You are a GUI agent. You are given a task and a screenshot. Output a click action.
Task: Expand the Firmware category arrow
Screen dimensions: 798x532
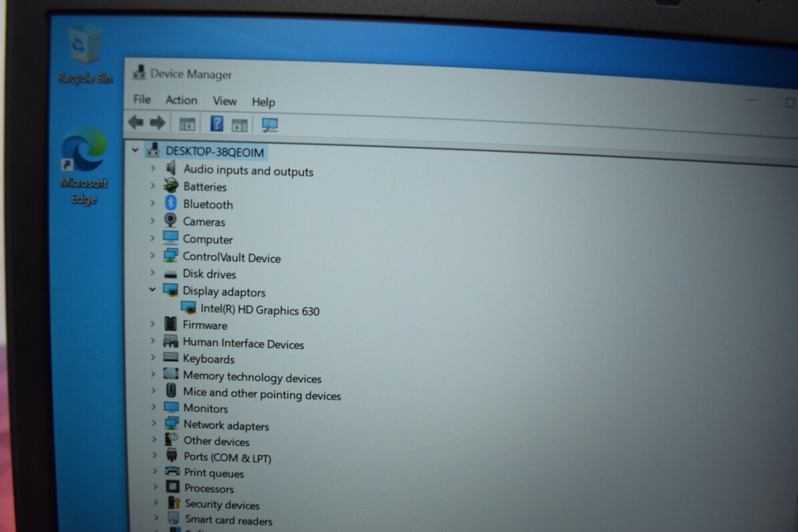click(153, 324)
